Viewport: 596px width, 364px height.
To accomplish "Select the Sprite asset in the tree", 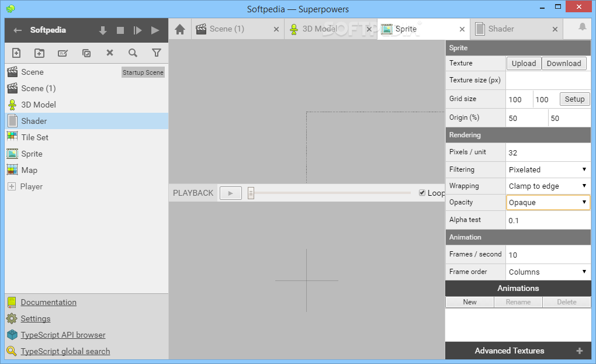I will (86, 154).
